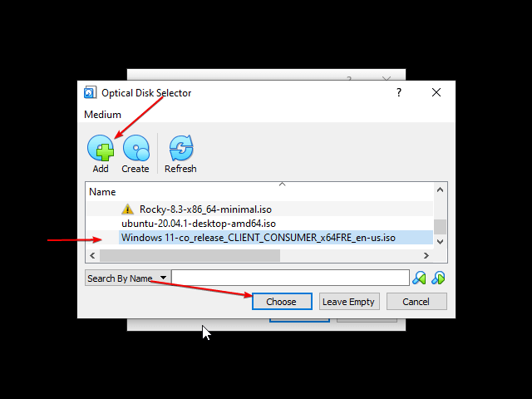The width and height of the screenshot is (532, 399).
Task: Click the list's scroll up arrow
Action: pyautogui.click(x=440, y=190)
